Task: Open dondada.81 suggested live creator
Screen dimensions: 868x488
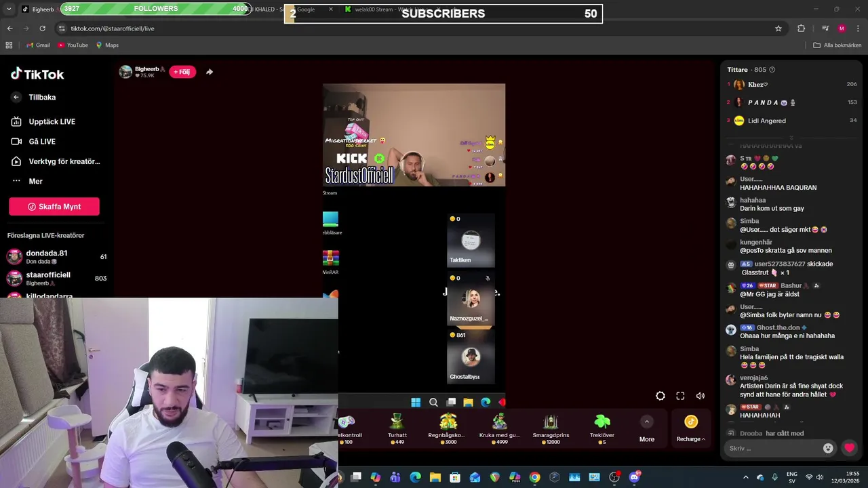Action: pyautogui.click(x=56, y=256)
